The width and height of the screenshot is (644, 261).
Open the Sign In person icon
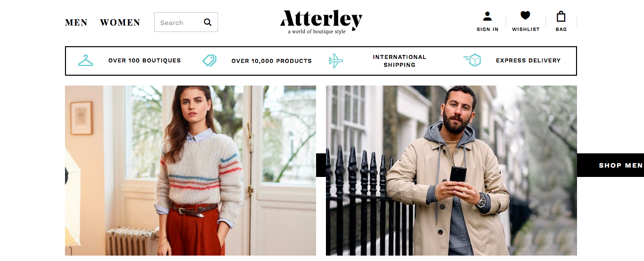(x=487, y=16)
